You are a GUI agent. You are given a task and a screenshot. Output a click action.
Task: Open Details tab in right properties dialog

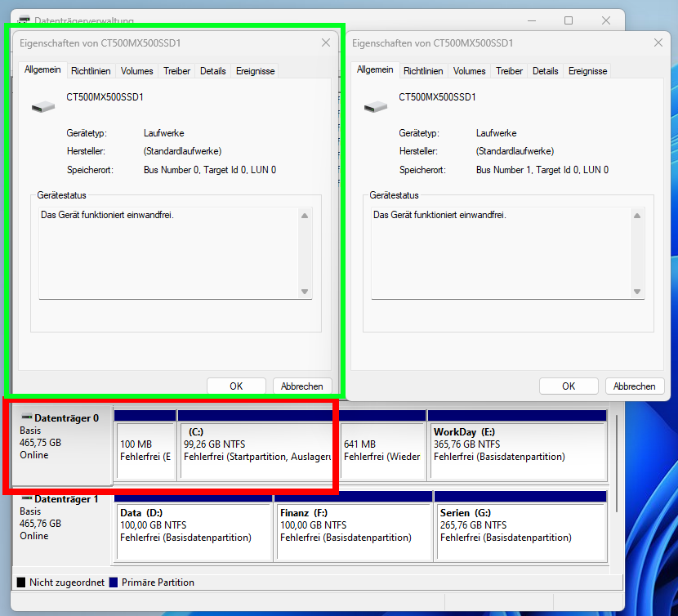[545, 71]
